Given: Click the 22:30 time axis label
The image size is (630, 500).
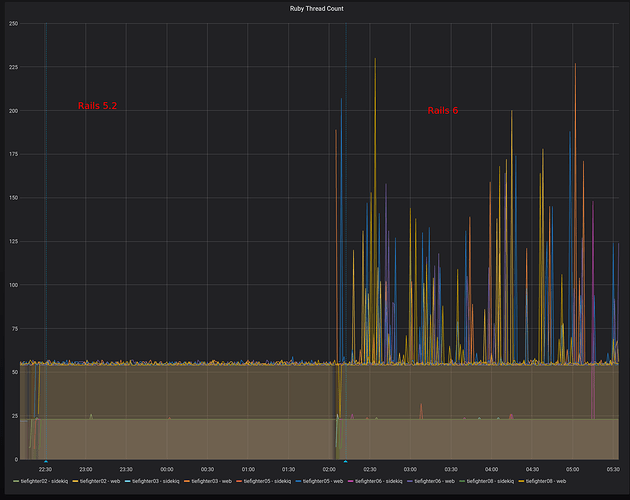Looking at the screenshot, I should point(45,469).
